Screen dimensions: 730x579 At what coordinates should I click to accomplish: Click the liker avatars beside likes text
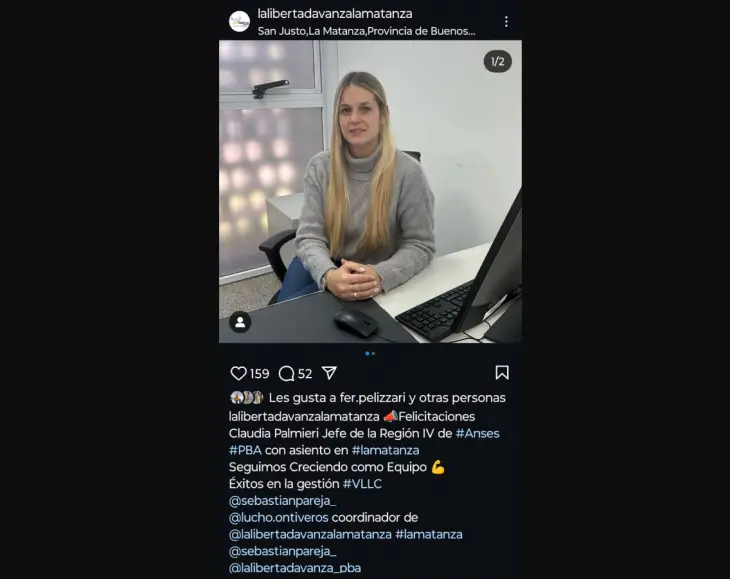[247, 397]
